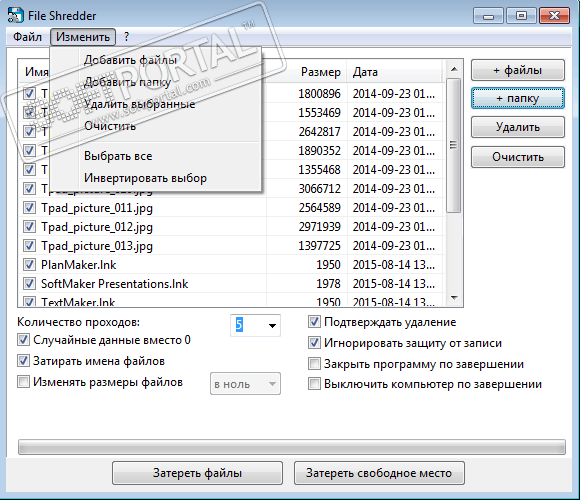Select the Tpad_picture_013.jpg file name
Image resolution: width=580 pixels, height=500 pixels.
click(97, 246)
